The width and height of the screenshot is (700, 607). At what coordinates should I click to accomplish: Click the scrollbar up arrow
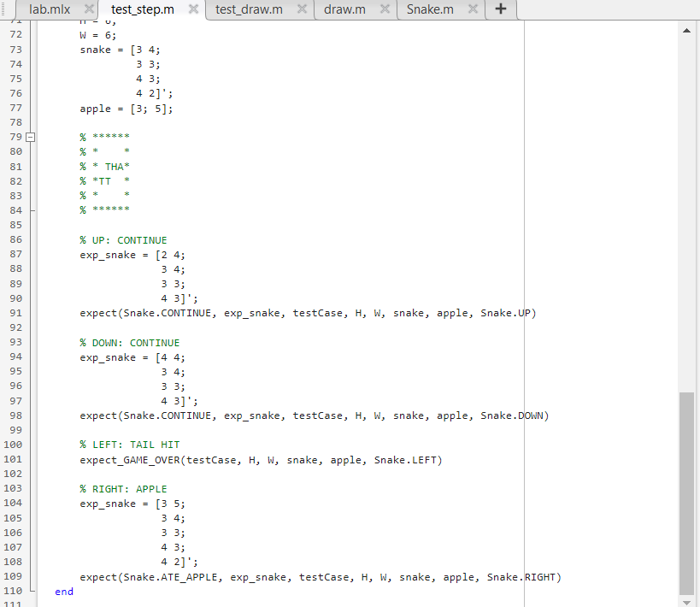[x=686, y=30]
